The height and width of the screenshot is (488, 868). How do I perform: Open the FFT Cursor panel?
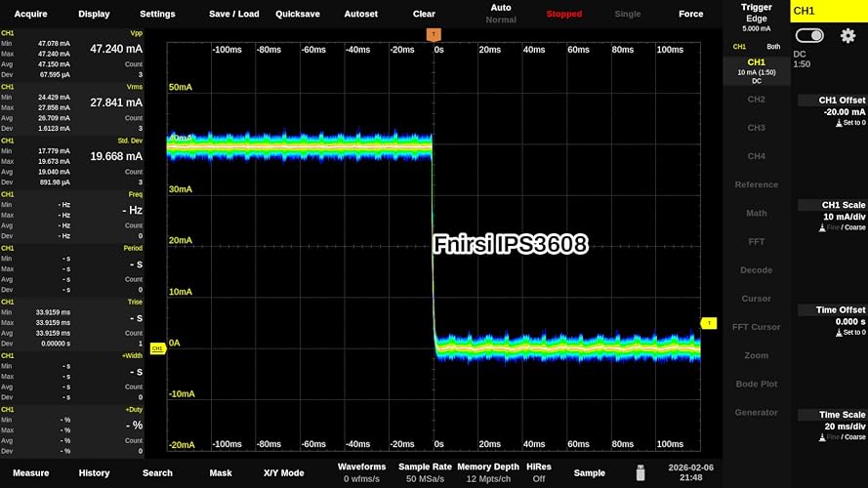[756, 327]
